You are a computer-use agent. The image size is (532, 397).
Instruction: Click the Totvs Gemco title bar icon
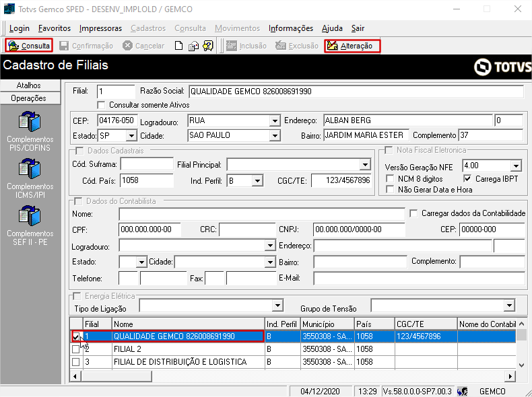point(9,9)
